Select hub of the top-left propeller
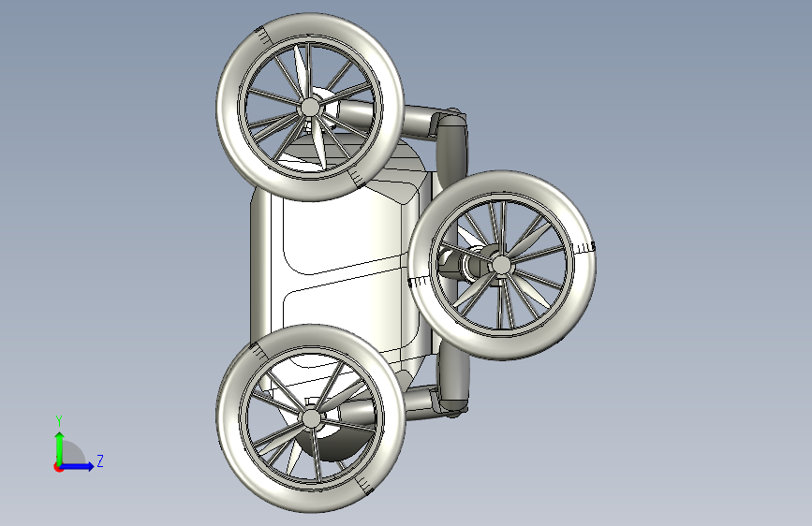Screen dimensions: 812x526 coord(310,108)
